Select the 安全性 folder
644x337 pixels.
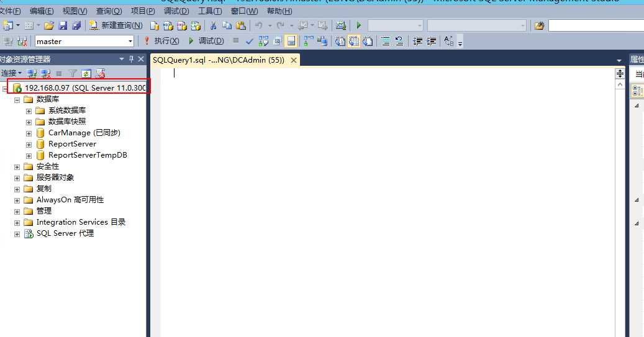coord(48,166)
